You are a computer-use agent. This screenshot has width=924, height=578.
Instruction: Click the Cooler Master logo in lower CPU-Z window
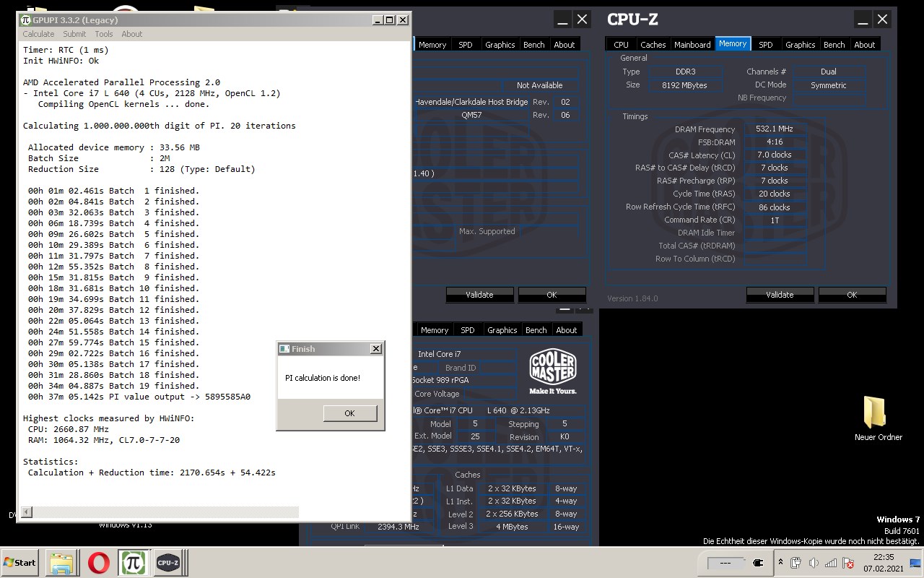click(x=553, y=372)
